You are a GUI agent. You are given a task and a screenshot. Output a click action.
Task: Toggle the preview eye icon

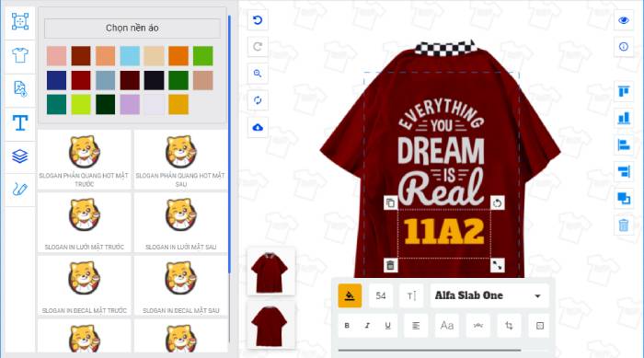coord(624,20)
